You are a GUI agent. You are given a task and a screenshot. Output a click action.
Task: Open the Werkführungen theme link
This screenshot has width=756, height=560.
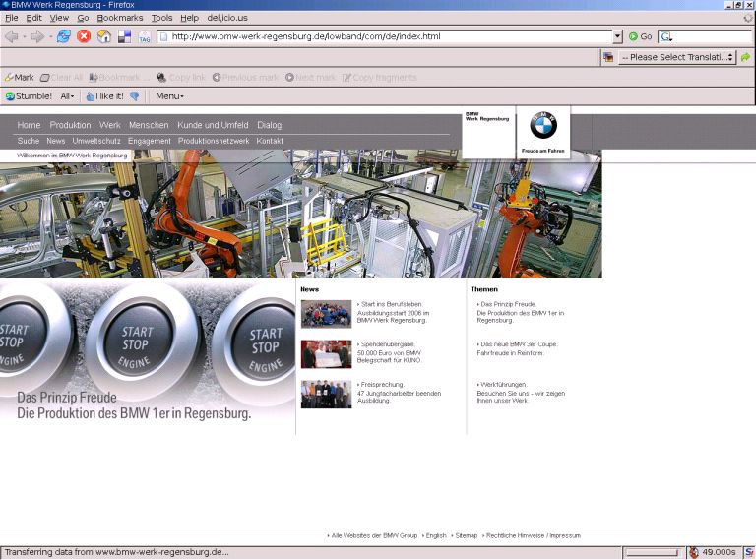pyautogui.click(x=504, y=385)
